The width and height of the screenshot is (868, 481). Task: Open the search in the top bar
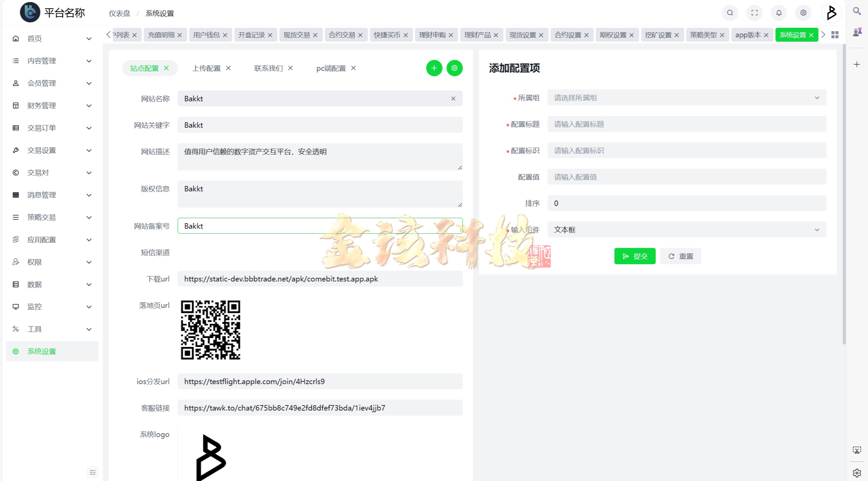click(730, 13)
